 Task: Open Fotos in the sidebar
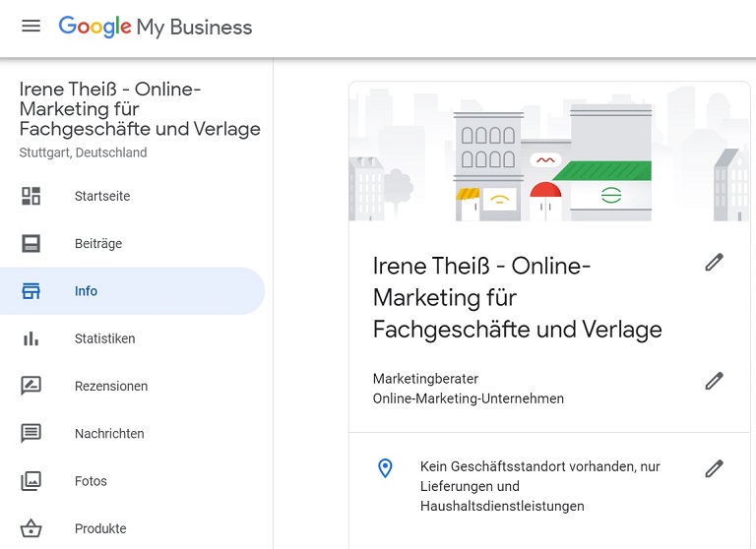132,481
